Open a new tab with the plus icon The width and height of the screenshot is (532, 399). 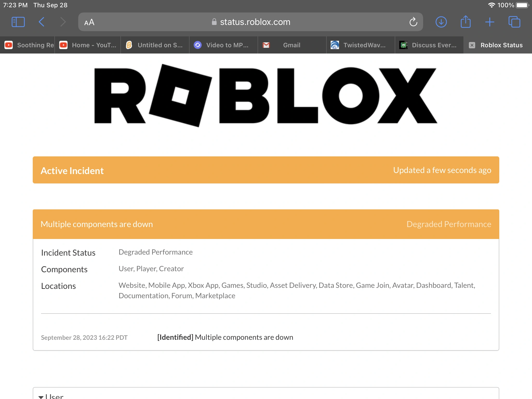click(x=490, y=22)
